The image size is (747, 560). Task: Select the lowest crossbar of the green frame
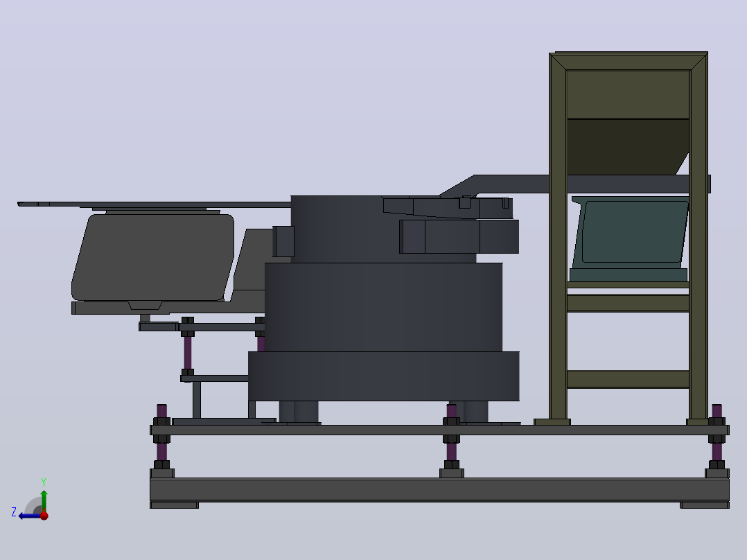[x=628, y=379]
